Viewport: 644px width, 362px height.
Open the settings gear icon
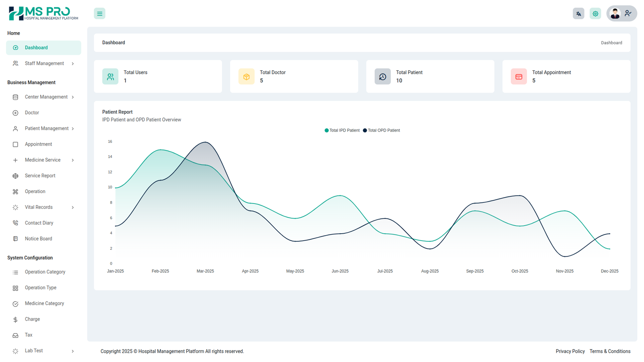pyautogui.click(x=595, y=14)
